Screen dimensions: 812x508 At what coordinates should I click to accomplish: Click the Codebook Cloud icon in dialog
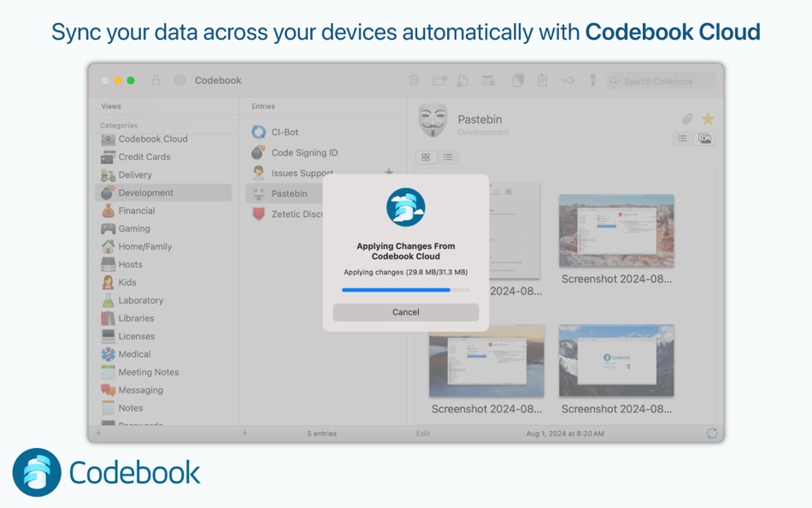tap(405, 207)
